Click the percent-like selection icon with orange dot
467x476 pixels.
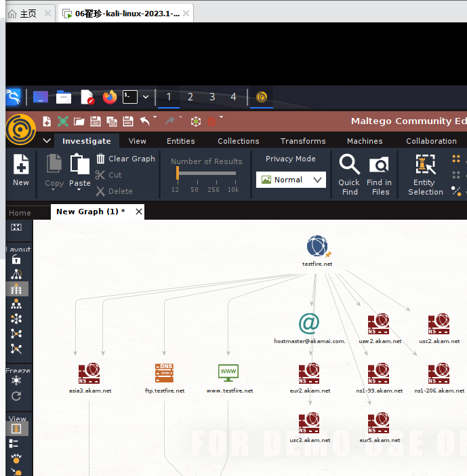click(456, 191)
